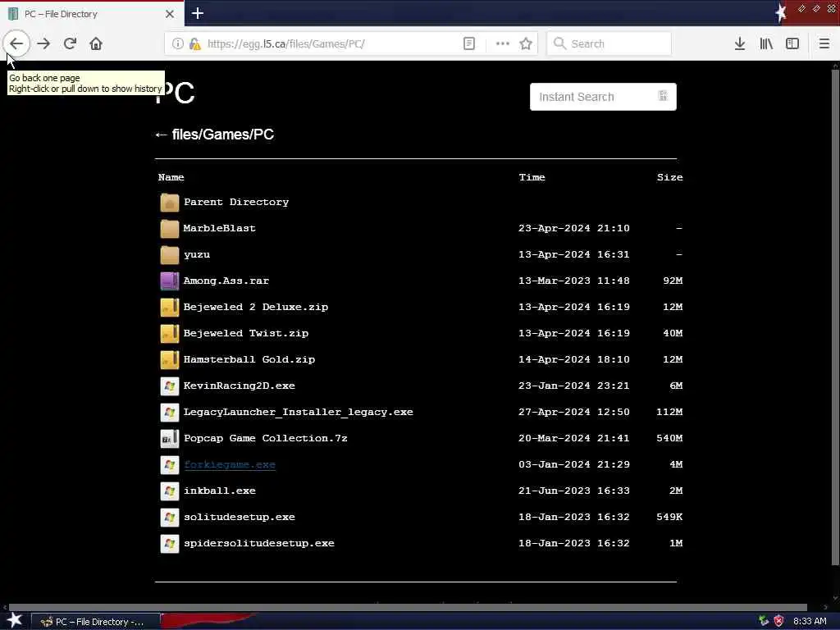Image resolution: width=840 pixels, height=630 pixels.
Task: Open the taskbar star start button
Action: [x=15, y=620]
